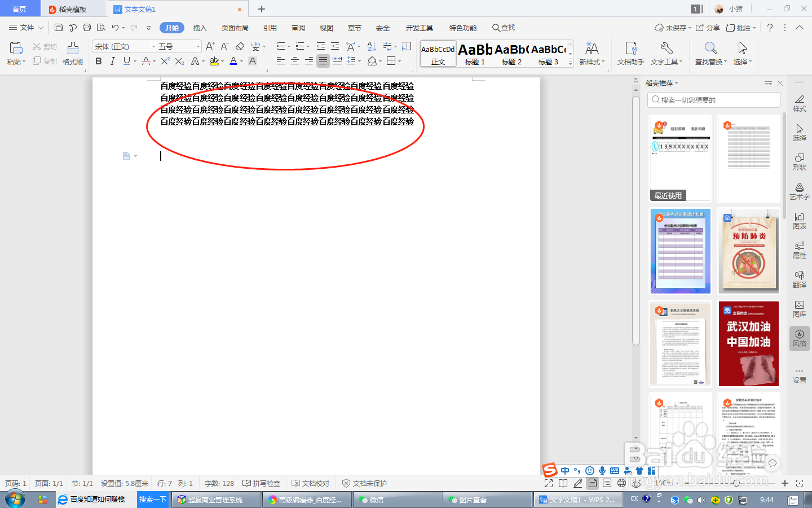Image resolution: width=812 pixels, height=508 pixels.
Task: Click search field 搜索一切您想要的
Action: 714,100
